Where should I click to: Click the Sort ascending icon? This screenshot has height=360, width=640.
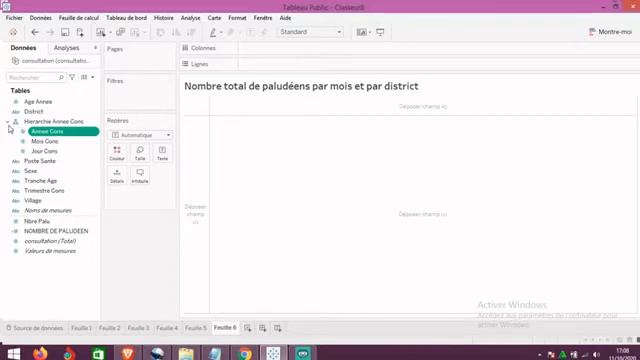pyautogui.click(x=176, y=32)
